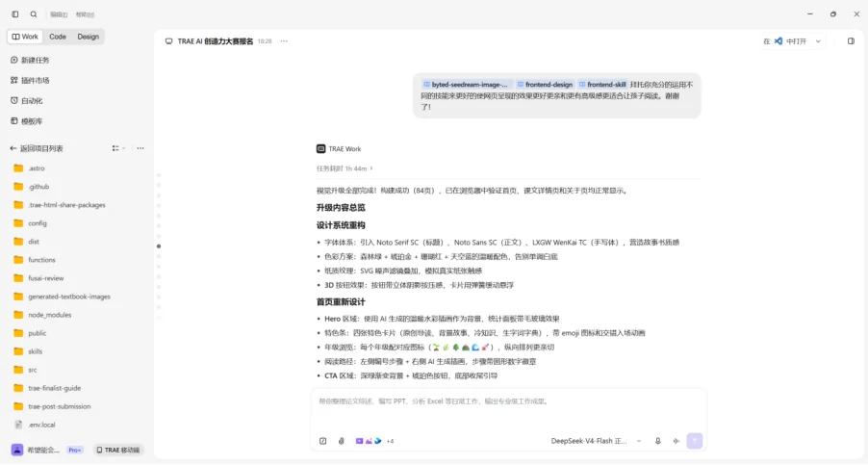The height and width of the screenshot is (465, 868).
Task: Click the microphone voice input icon
Action: 657,441
